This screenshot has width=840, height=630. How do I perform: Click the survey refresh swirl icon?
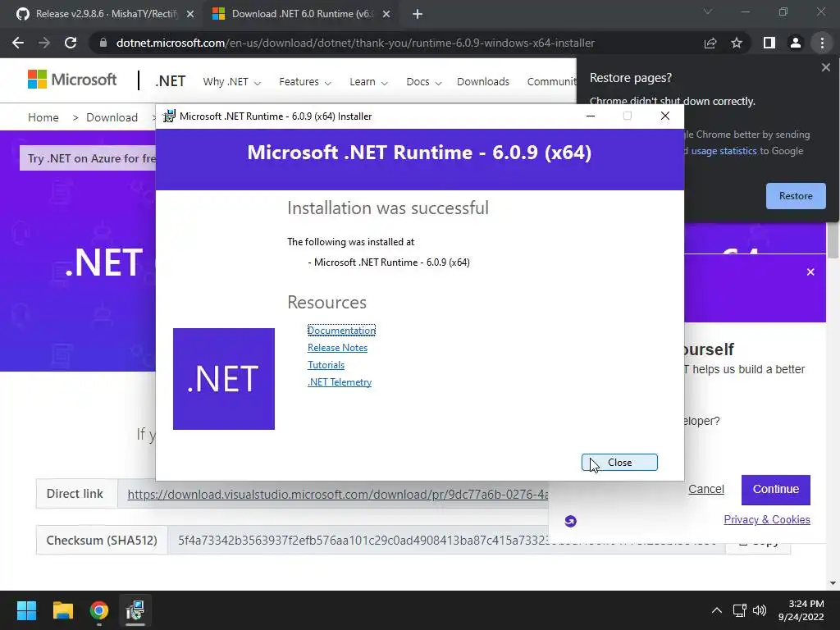click(x=571, y=521)
